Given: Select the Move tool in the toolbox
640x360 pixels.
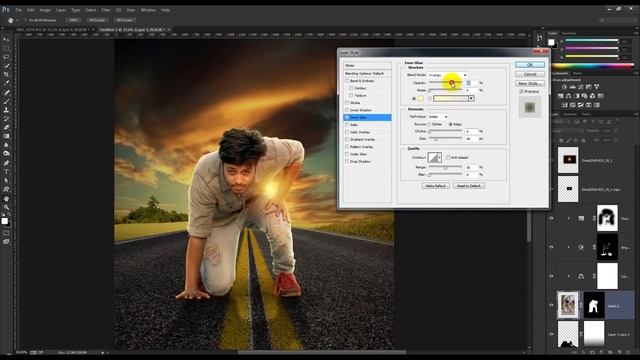Looking at the screenshot, I should click(x=6, y=40).
